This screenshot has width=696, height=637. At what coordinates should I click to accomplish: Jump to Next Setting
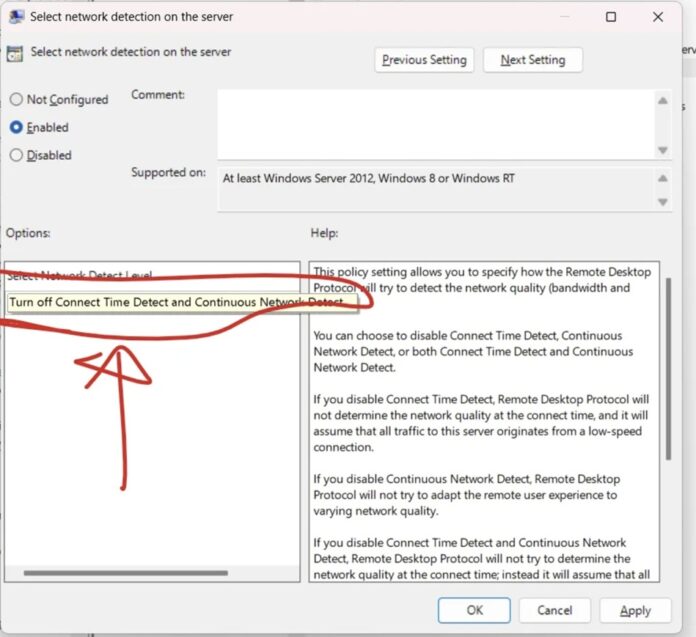[x=532, y=60]
